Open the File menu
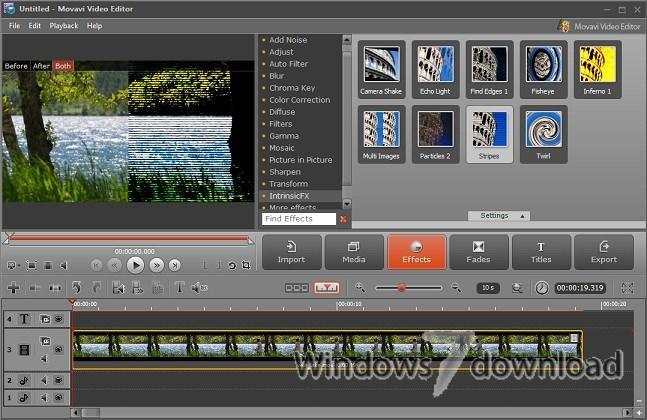This screenshot has height=420, width=647. pyautogui.click(x=14, y=26)
